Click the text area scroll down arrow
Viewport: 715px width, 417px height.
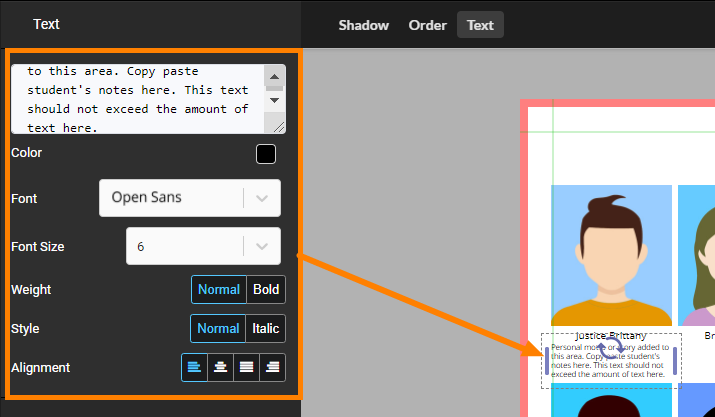[275, 99]
